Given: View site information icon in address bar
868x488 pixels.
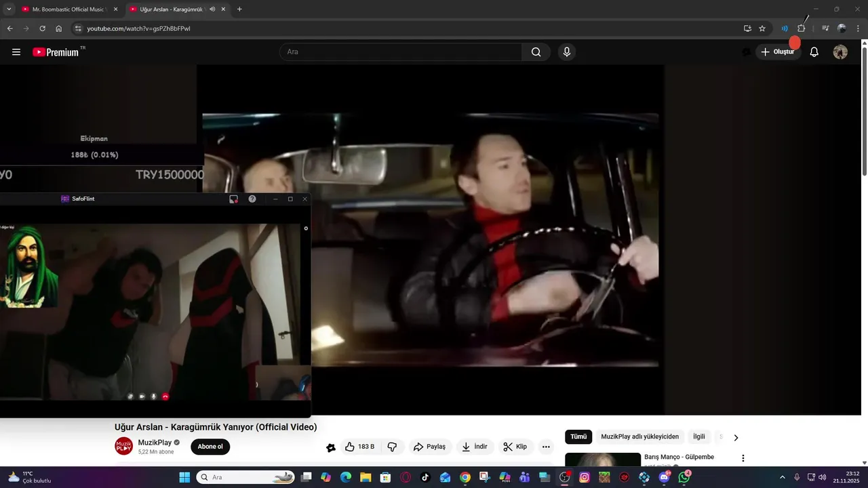Looking at the screenshot, I should [x=78, y=28].
